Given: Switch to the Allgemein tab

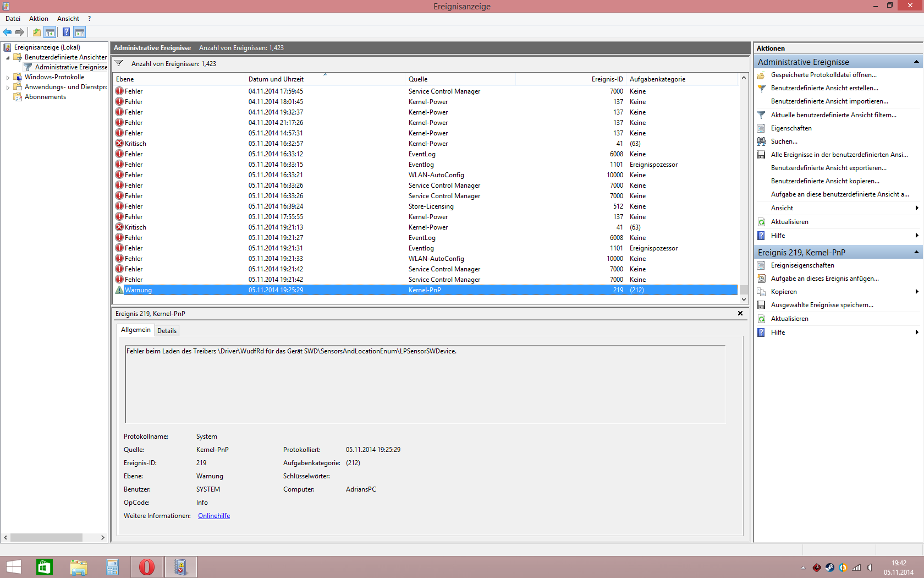Looking at the screenshot, I should coord(135,330).
